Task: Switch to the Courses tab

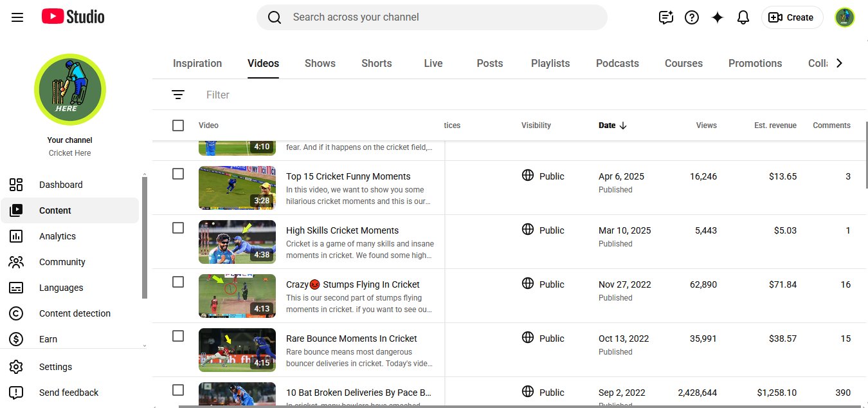Action: pyautogui.click(x=683, y=63)
